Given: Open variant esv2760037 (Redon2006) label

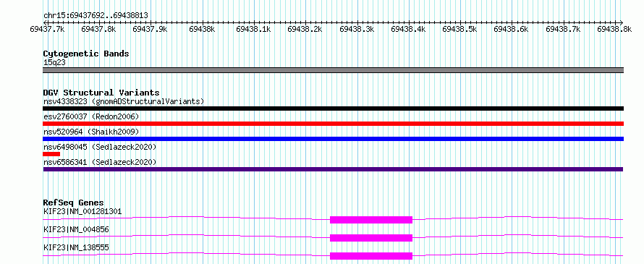Looking at the screenshot, I should pos(91,116).
